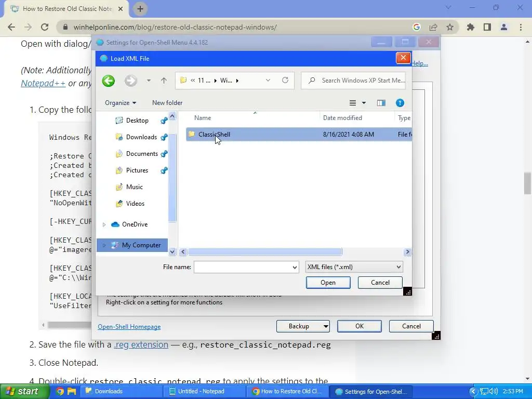
Task: Open help with the blue question mark icon
Action: 400,103
